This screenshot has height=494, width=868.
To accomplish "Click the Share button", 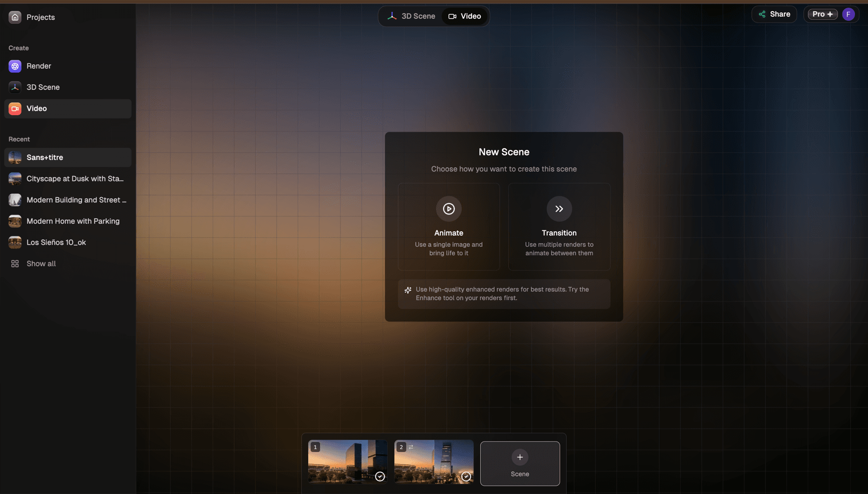I will (774, 14).
